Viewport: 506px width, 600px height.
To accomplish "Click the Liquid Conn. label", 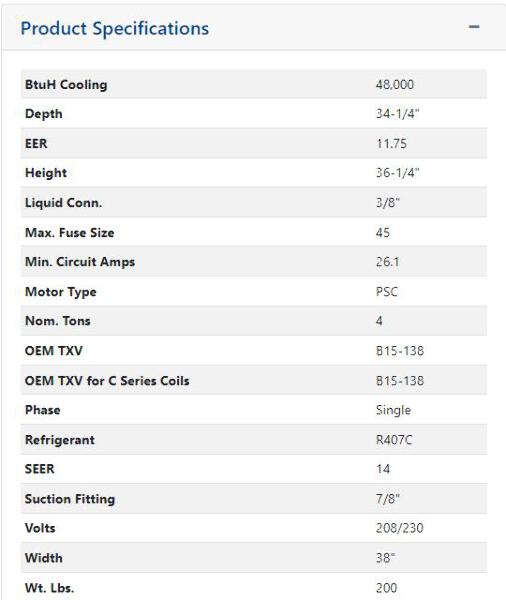I will coord(64,202).
